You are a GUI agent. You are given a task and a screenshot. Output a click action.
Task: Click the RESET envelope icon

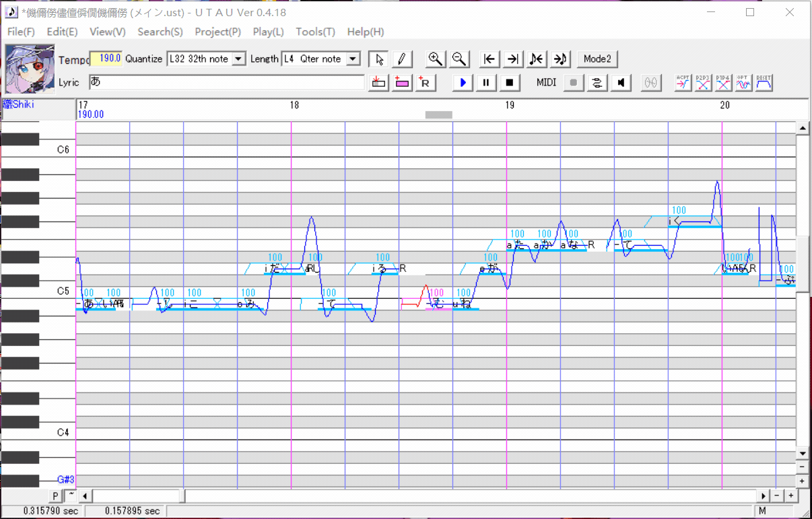click(764, 83)
